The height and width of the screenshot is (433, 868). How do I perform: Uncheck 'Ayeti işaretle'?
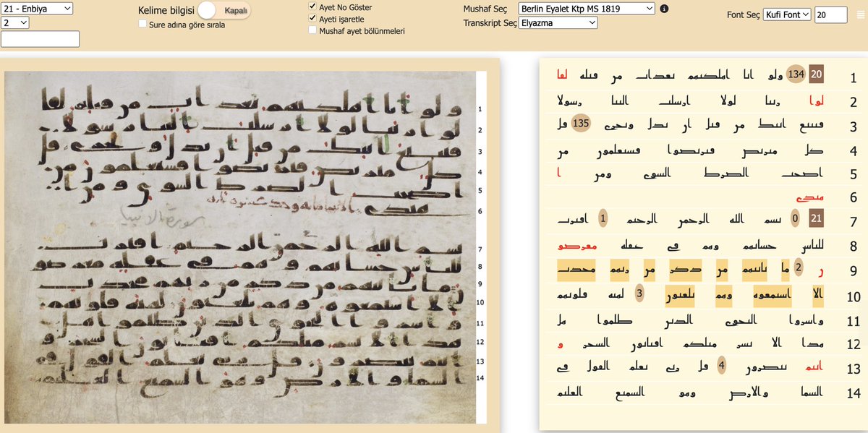coord(312,18)
